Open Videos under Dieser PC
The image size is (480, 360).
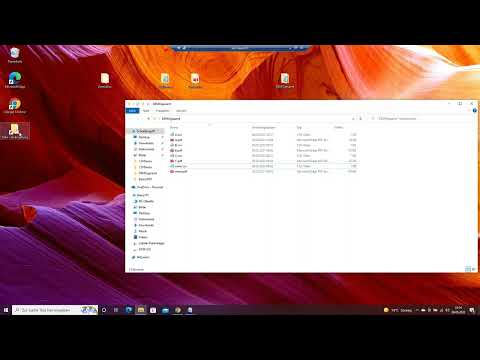coord(143,237)
